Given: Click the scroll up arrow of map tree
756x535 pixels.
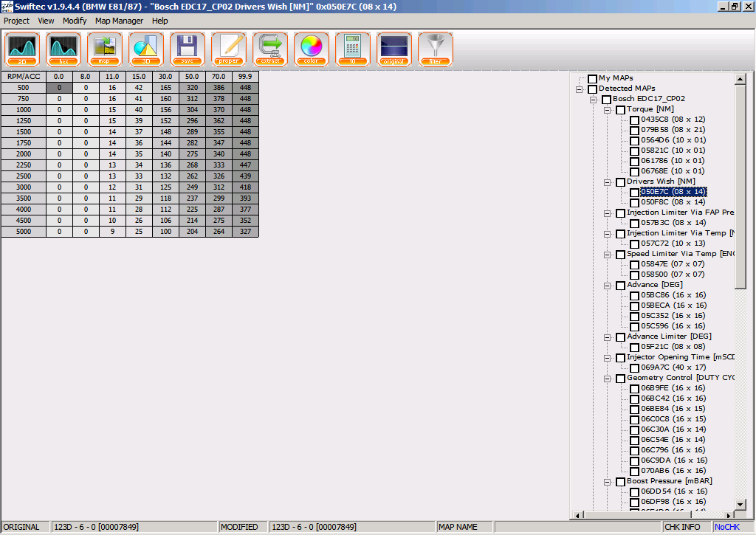Looking at the screenshot, I should [740, 78].
